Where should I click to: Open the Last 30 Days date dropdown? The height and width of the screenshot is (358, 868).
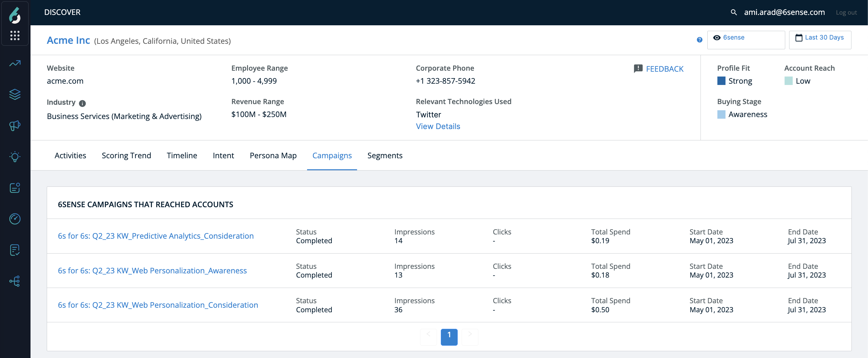(x=820, y=40)
